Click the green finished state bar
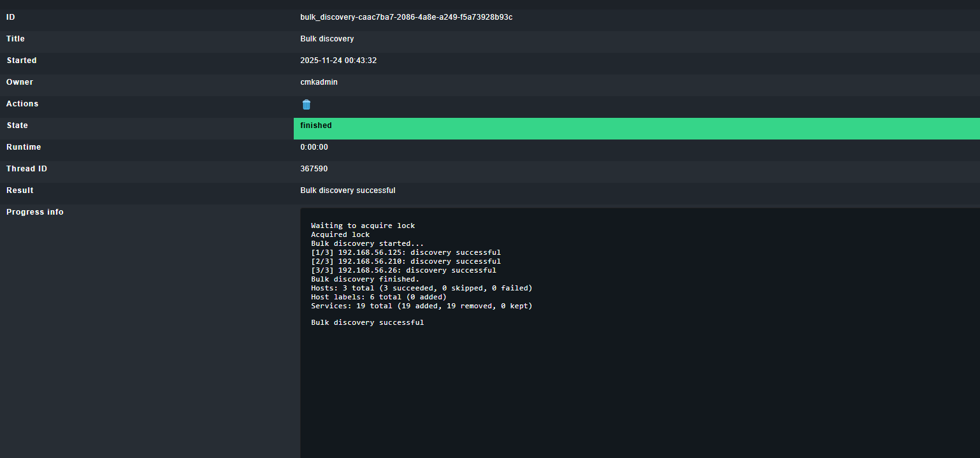980x458 pixels. [636, 128]
